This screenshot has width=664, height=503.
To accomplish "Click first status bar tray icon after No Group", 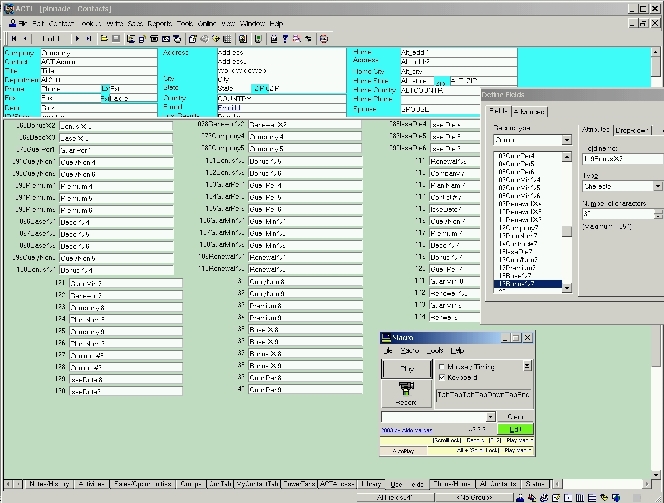I will pyautogui.click(x=520, y=497).
